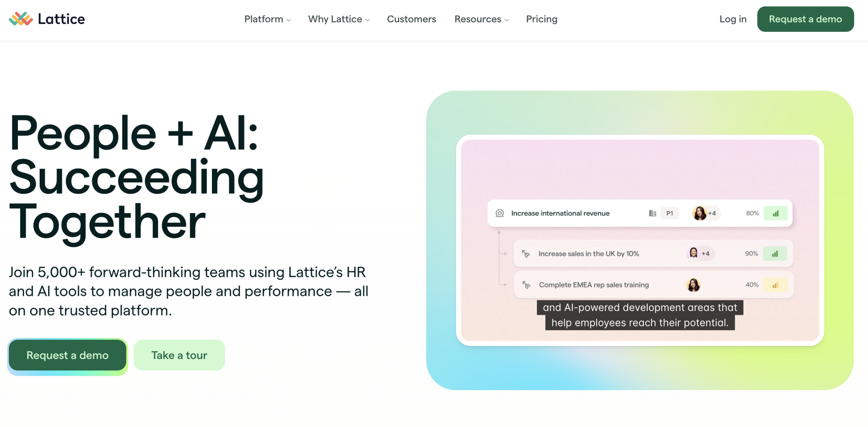Image resolution: width=868 pixels, height=427 pixels.
Task: Click Increase international revenue goal title
Action: (560, 213)
